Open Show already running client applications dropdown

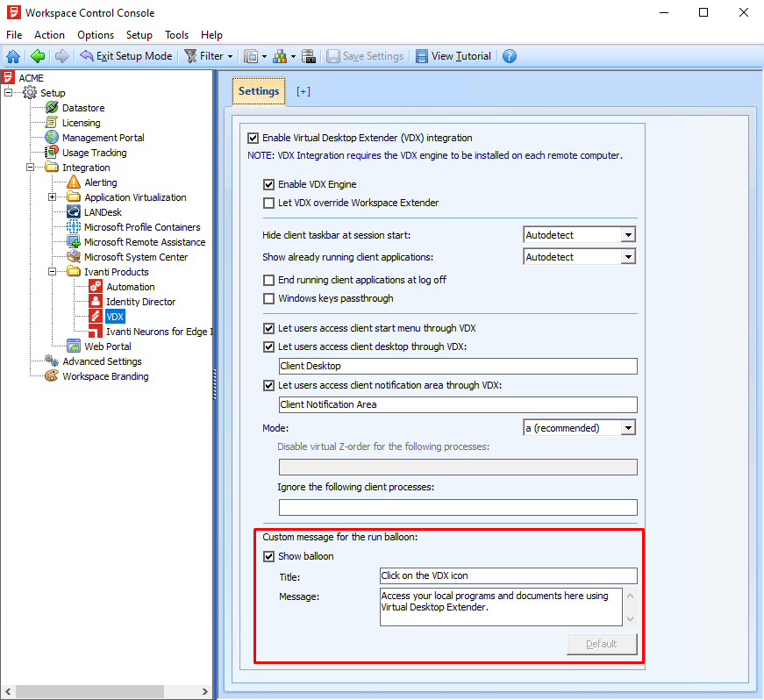click(x=579, y=257)
